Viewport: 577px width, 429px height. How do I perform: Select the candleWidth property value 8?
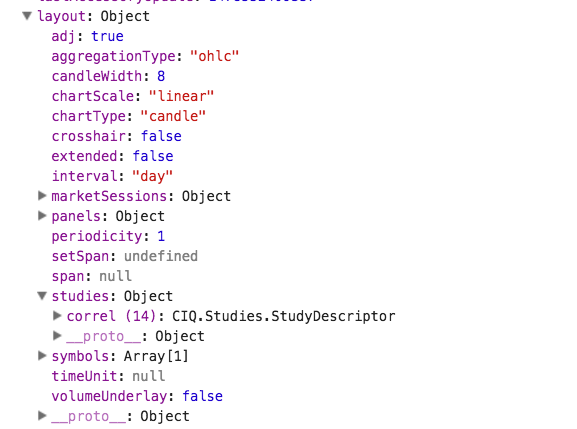point(161,76)
